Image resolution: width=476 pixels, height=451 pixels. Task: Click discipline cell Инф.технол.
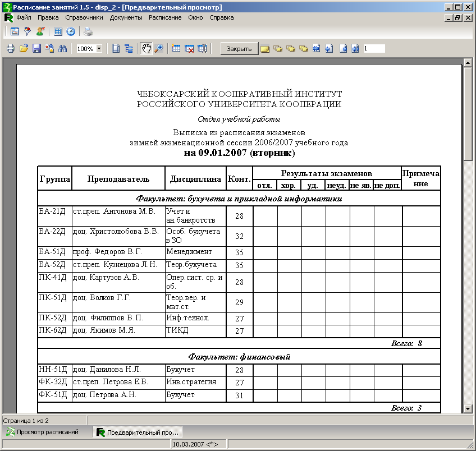[196, 319]
